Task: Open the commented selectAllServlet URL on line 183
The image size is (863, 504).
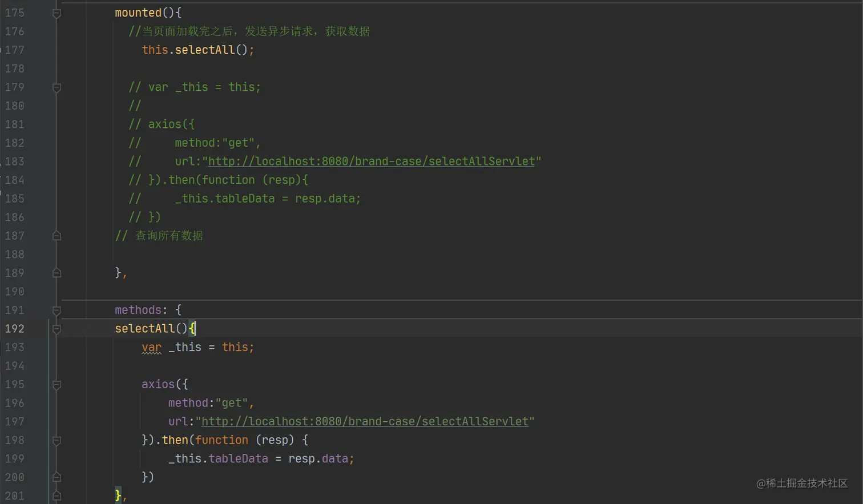Action: tap(372, 162)
